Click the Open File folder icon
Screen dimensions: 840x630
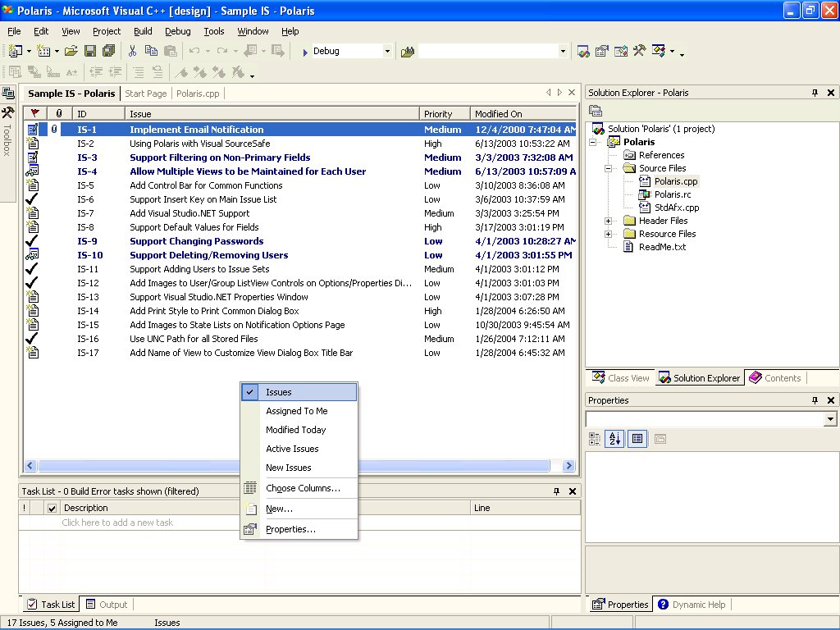click(x=71, y=52)
